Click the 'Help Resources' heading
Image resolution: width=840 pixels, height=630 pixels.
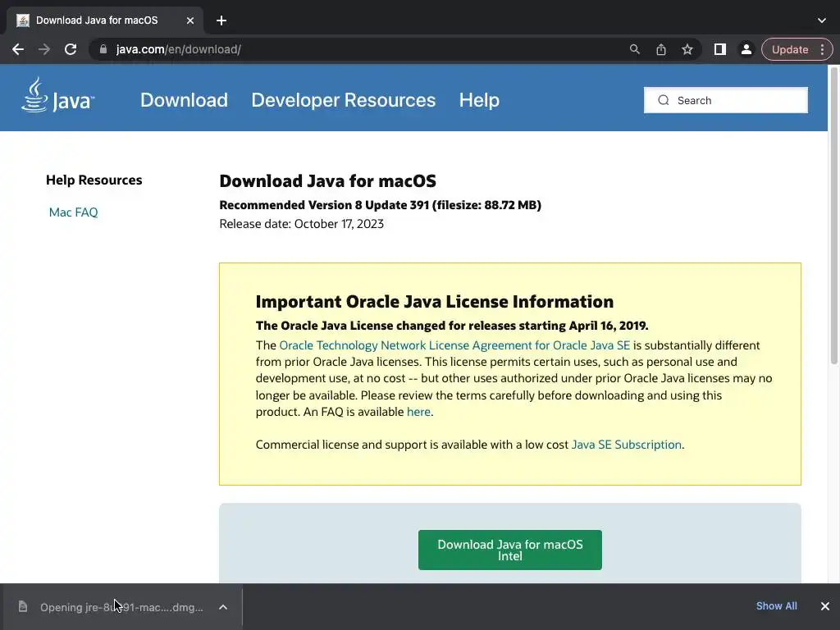pos(94,180)
